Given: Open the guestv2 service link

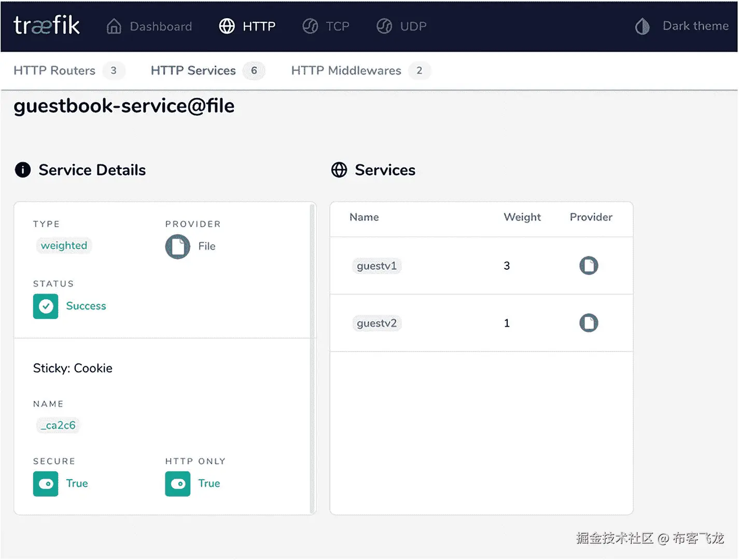Looking at the screenshot, I should click(x=377, y=324).
